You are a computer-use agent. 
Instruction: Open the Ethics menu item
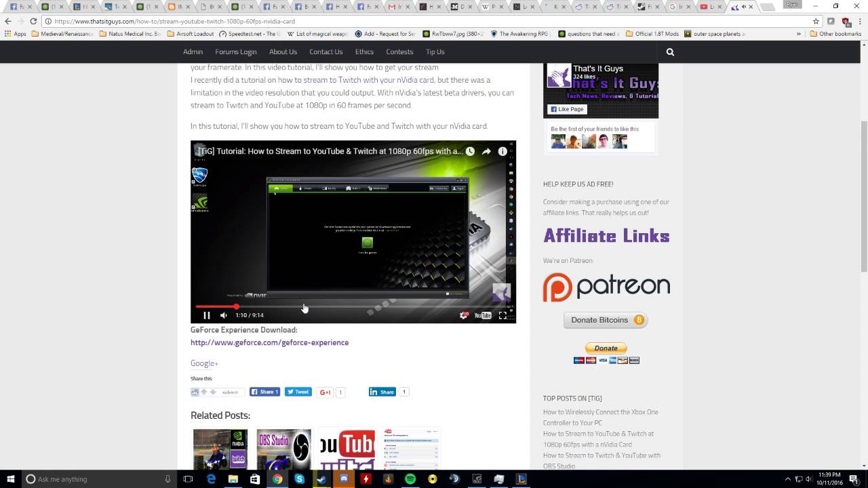pyautogui.click(x=364, y=52)
